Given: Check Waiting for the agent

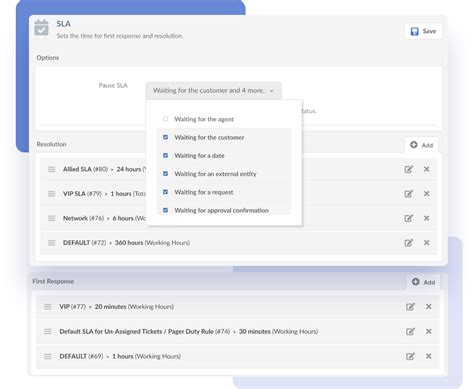Looking at the screenshot, I should pyautogui.click(x=165, y=119).
